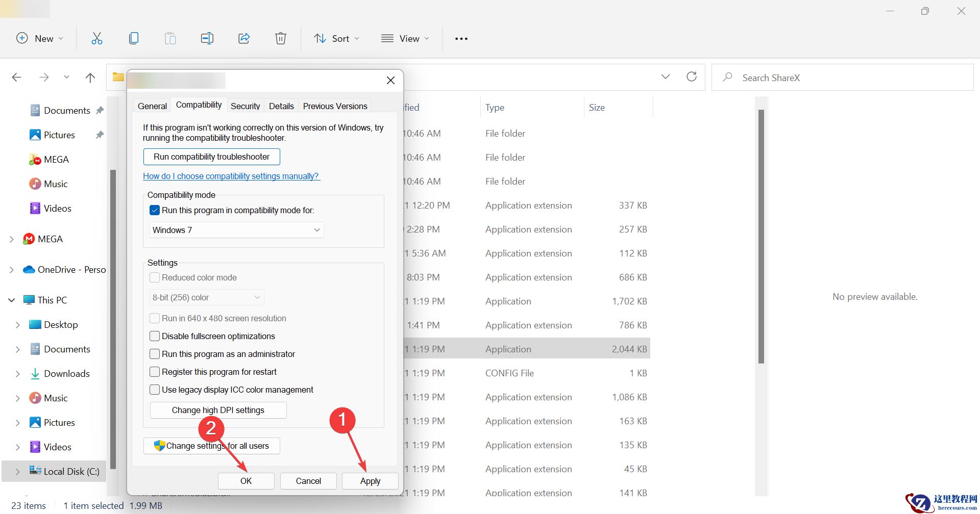Expand the Local Disk (C:) tree node
Screen dimensions: 980x514
point(18,472)
